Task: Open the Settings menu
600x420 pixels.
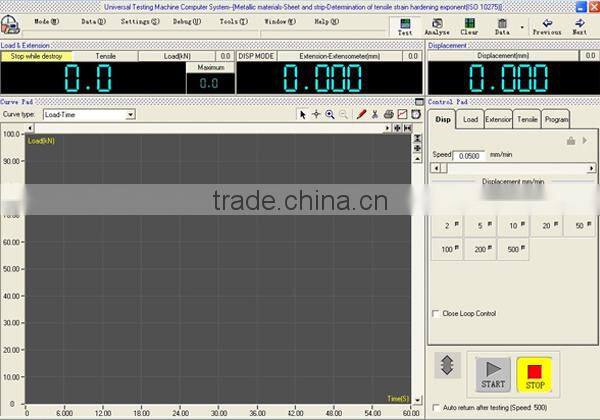Action: (x=140, y=22)
